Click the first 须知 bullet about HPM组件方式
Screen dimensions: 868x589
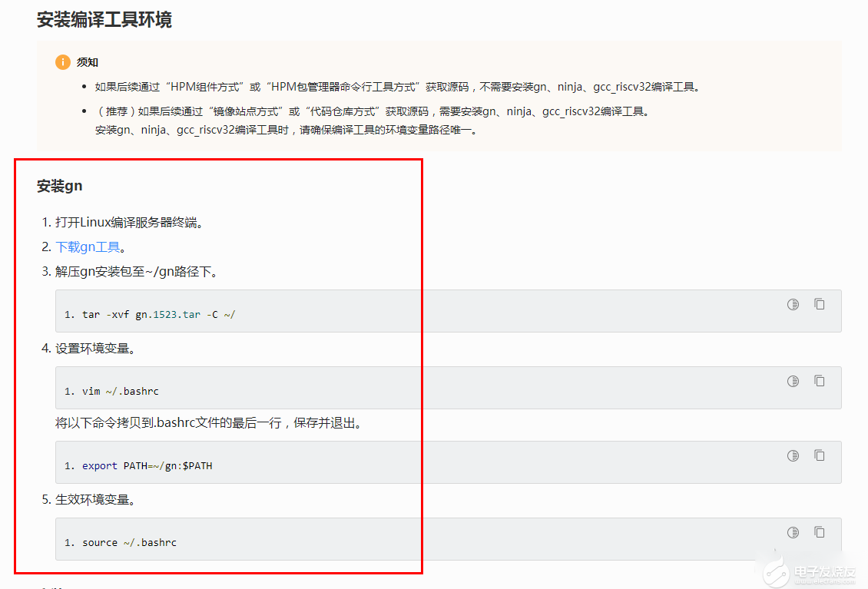coord(397,87)
